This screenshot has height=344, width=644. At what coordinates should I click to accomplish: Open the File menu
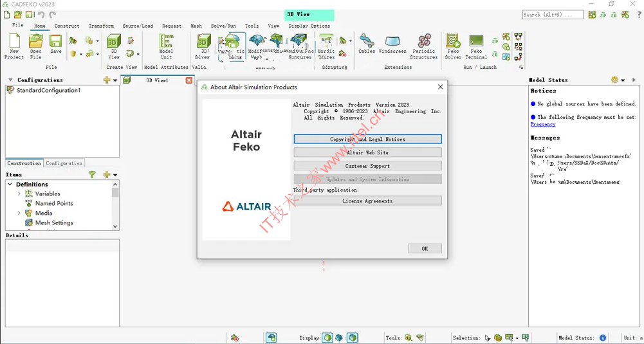[17, 25]
